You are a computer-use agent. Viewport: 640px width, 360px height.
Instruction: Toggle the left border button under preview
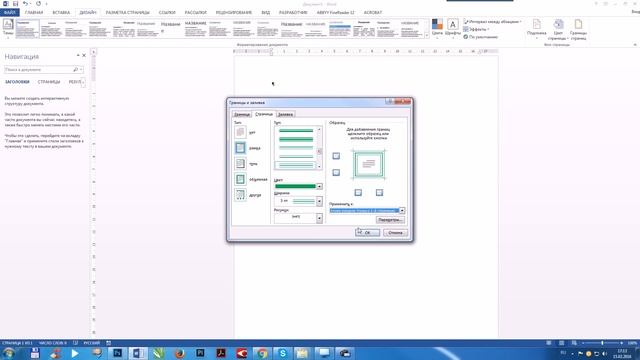tap(358, 192)
